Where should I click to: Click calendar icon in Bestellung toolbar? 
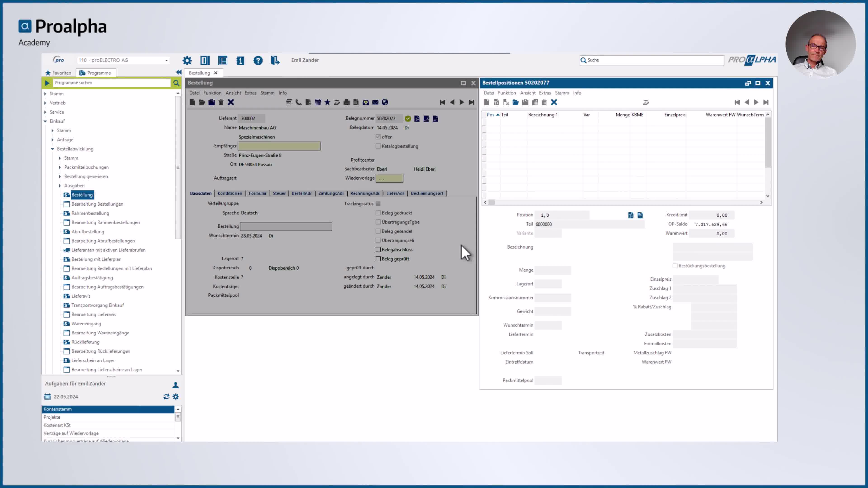[x=318, y=102]
